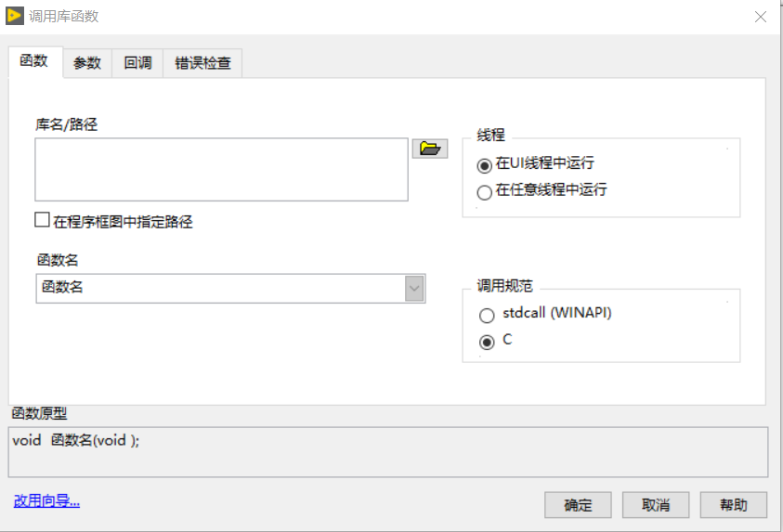The height and width of the screenshot is (532, 783).
Task: Choose the C calling convention
Action: [x=485, y=342]
